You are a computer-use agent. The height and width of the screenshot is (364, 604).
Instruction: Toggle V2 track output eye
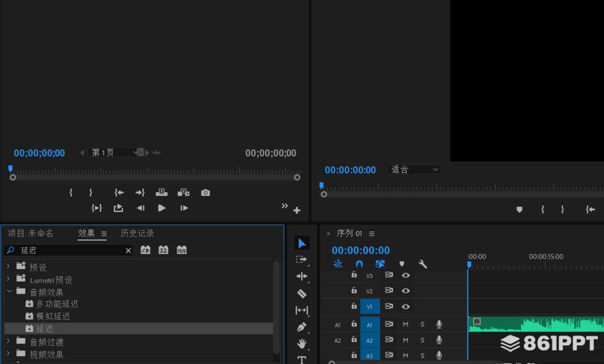click(x=406, y=291)
